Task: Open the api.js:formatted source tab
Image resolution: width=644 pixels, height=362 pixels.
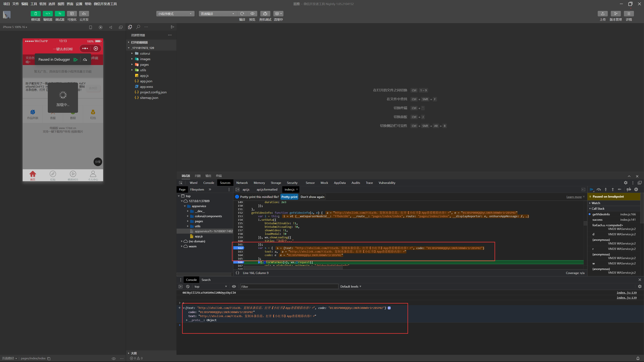Action: 267,189
